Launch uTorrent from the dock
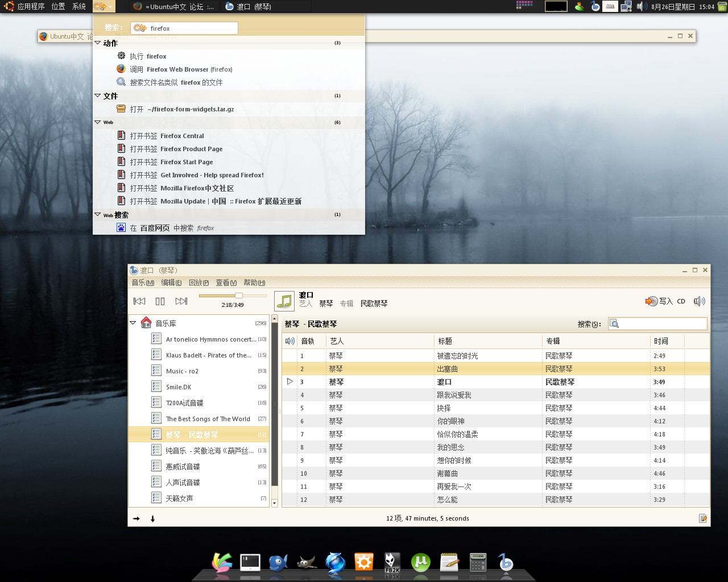728x582 pixels. point(421,562)
